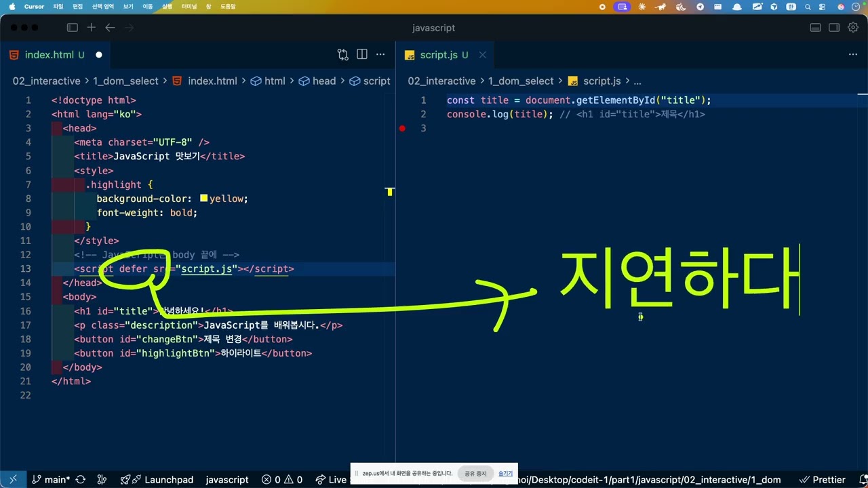
Task: Open errors and warnings count
Action: (282, 479)
